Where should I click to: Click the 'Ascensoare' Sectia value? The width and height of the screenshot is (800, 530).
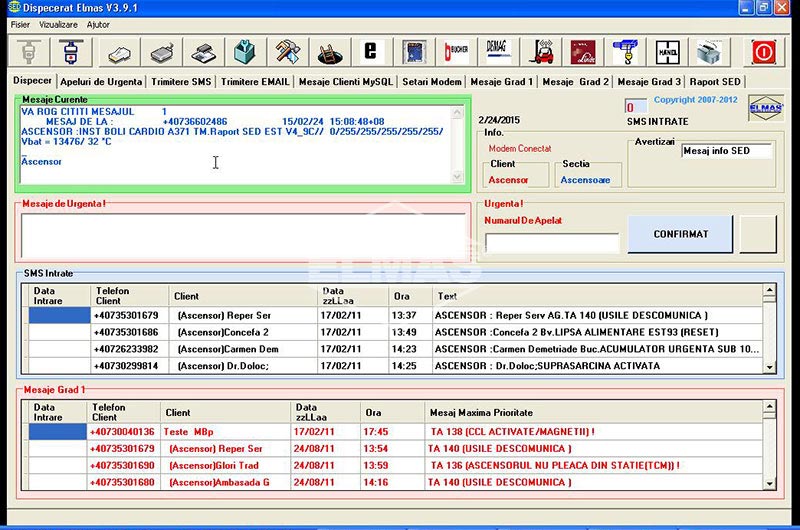tap(585, 180)
